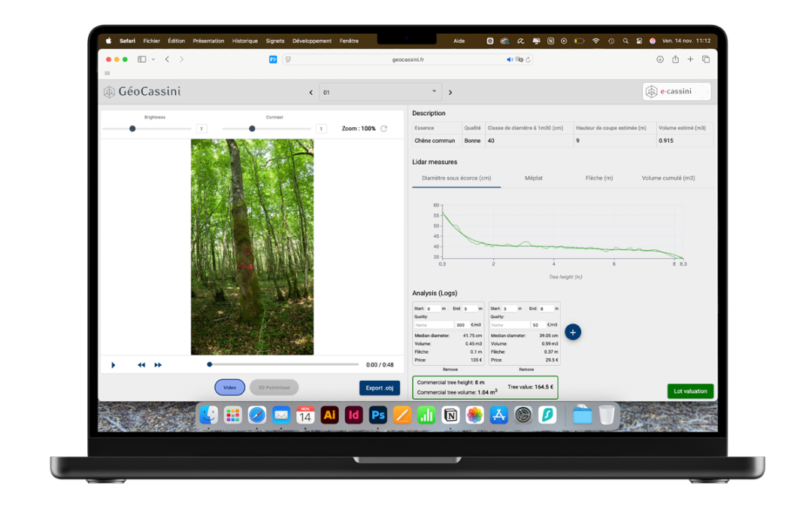812x508 pixels.
Task: Rewind the tree video
Action: (x=141, y=365)
